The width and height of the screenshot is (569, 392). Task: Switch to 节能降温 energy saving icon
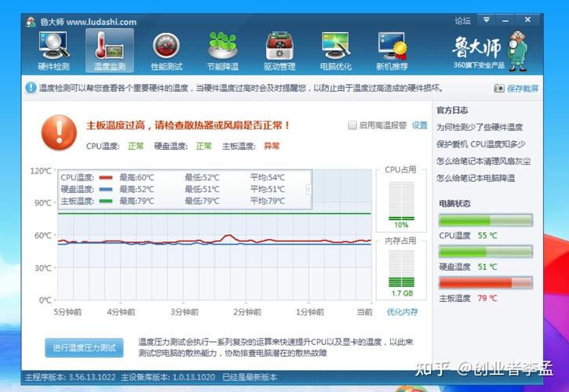tap(223, 50)
